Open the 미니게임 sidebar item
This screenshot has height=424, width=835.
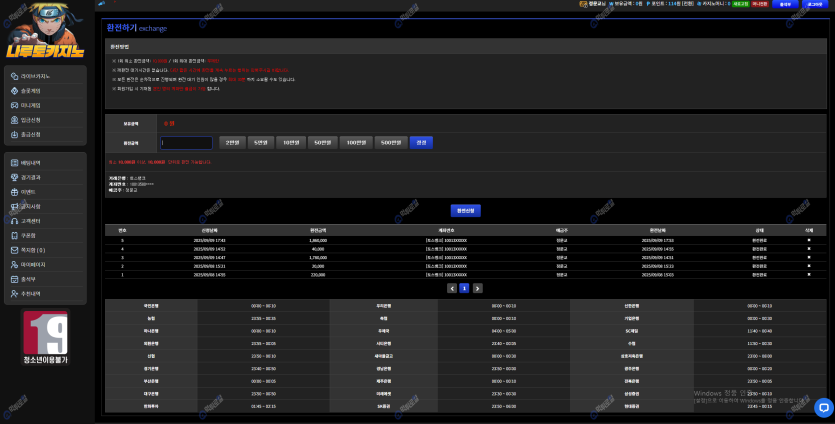coord(30,105)
